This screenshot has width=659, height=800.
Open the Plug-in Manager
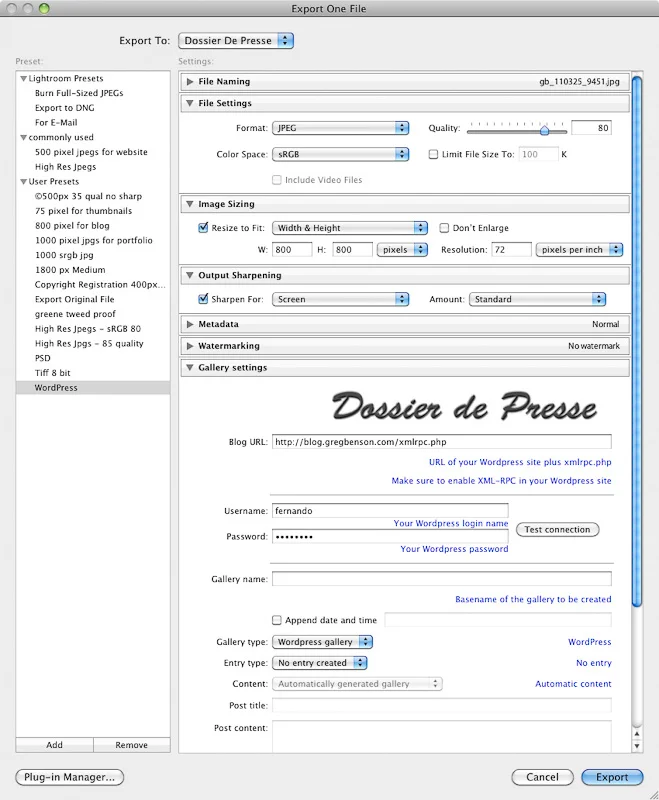tap(69, 777)
